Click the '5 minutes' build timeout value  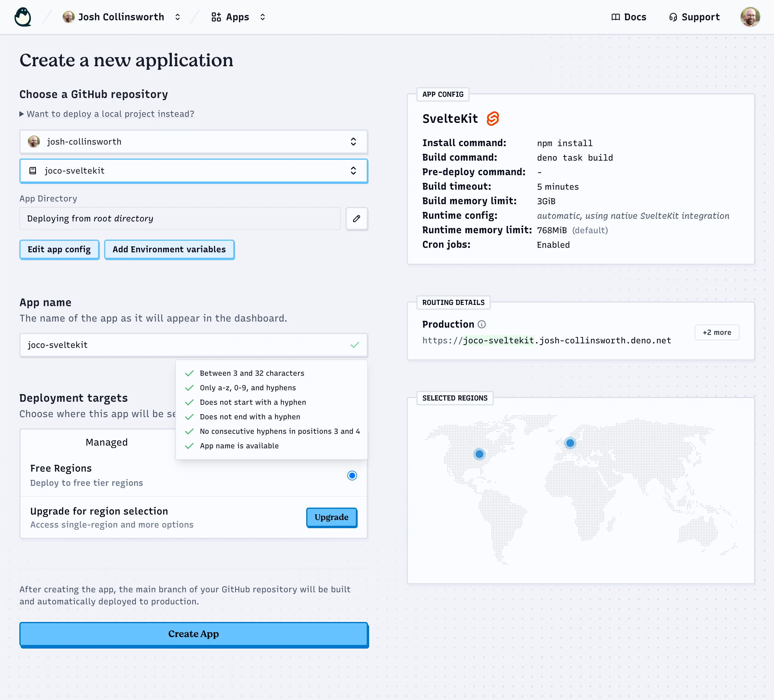click(558, 187)
